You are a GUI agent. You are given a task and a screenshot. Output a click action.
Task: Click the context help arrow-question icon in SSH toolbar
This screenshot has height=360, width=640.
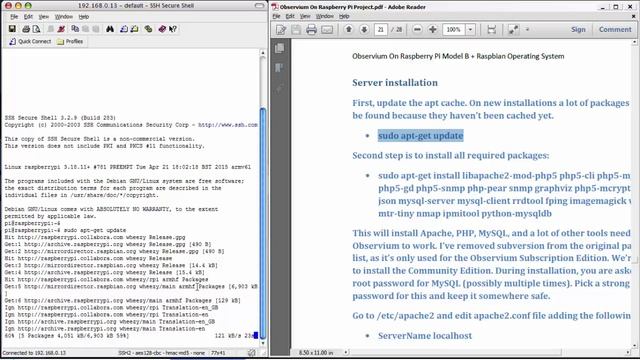tap(173, 29)
